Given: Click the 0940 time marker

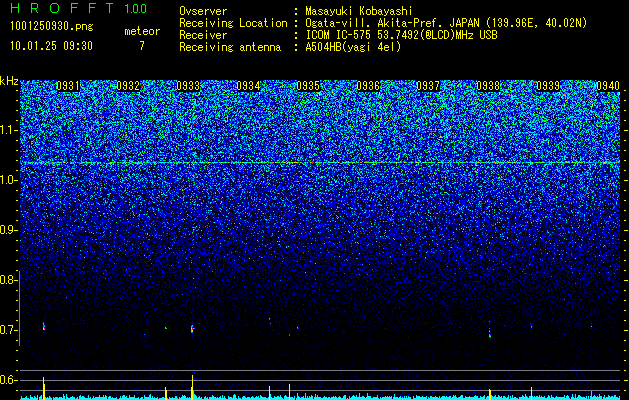Looking at the screenshot, I should pyautogui.click(x=608, y=86).
